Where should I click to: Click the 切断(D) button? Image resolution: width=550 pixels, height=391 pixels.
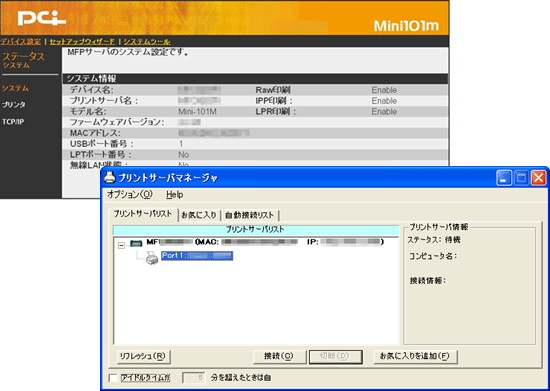[335, 356]
